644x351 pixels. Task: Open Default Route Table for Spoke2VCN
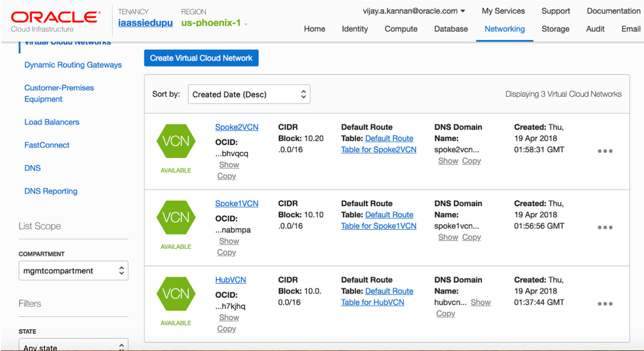[x=378, y=144]
